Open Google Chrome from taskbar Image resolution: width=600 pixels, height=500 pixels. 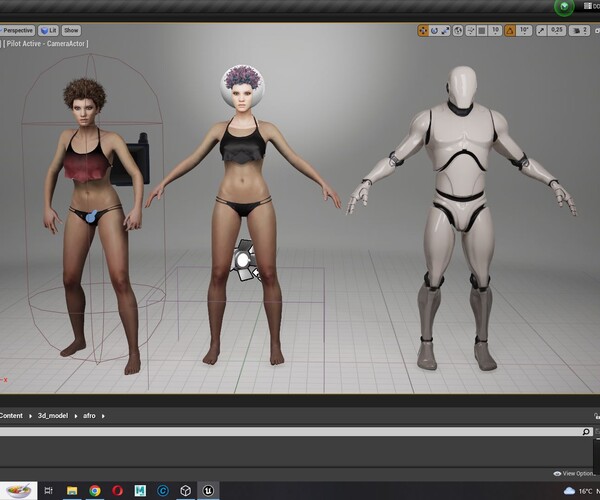[95, 491]
